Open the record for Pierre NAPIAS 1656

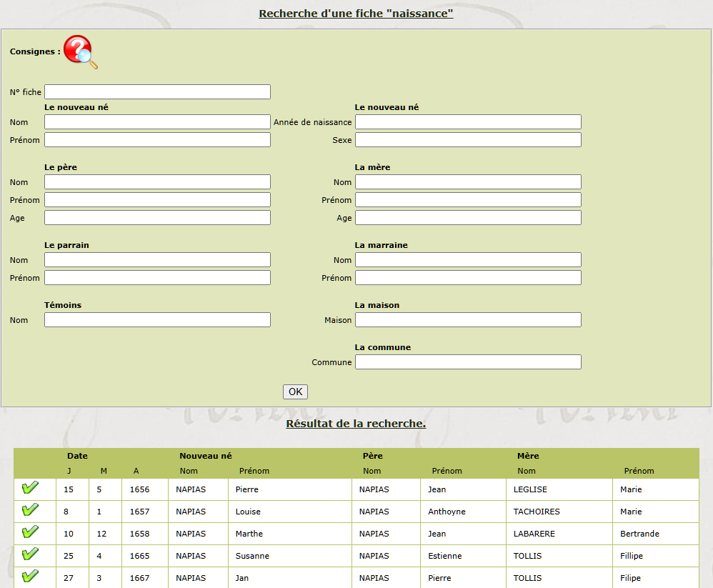[30, 489]
